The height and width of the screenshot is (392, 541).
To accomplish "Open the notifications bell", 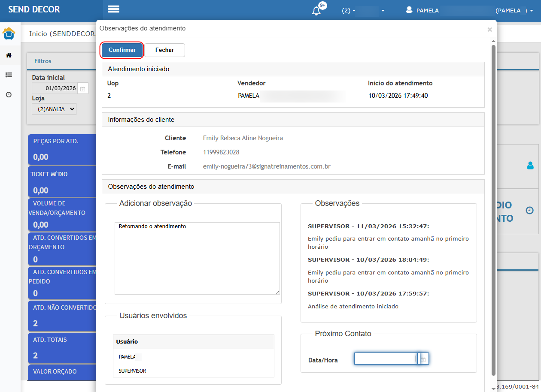I will coord(316,11).
